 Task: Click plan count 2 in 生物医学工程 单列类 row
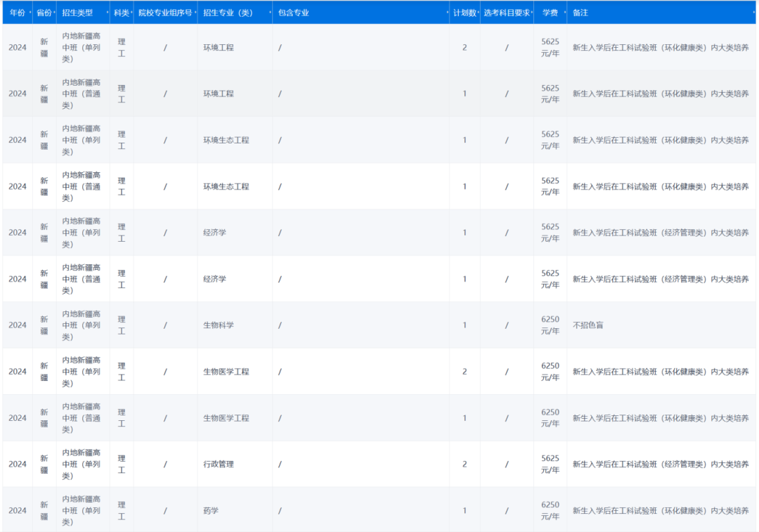coord(465,372)
